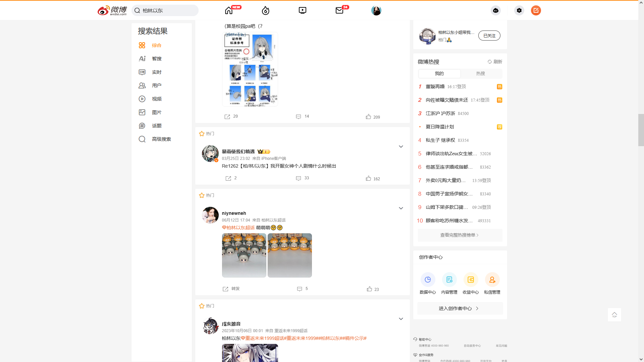Viewport: 644px width, 362px height.
Task: Expand 查看完整热搜榜单 full list
Action: [460, 235]
